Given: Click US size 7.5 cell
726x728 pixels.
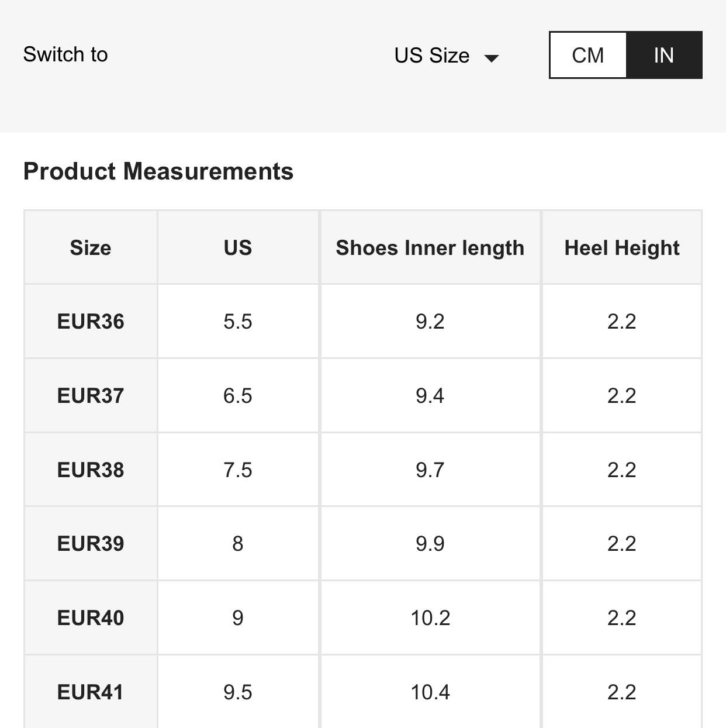Looking at the screenshot, I should coord(238,470).
